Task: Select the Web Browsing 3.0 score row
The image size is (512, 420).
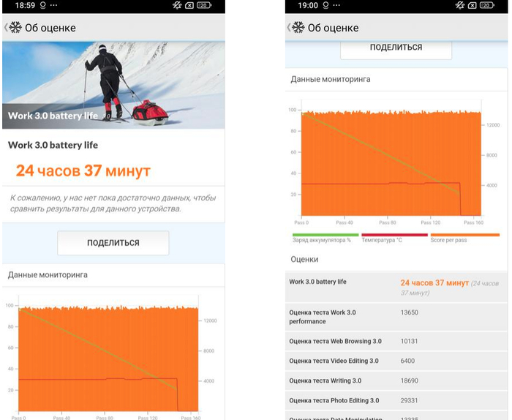Action: (394, 341)
